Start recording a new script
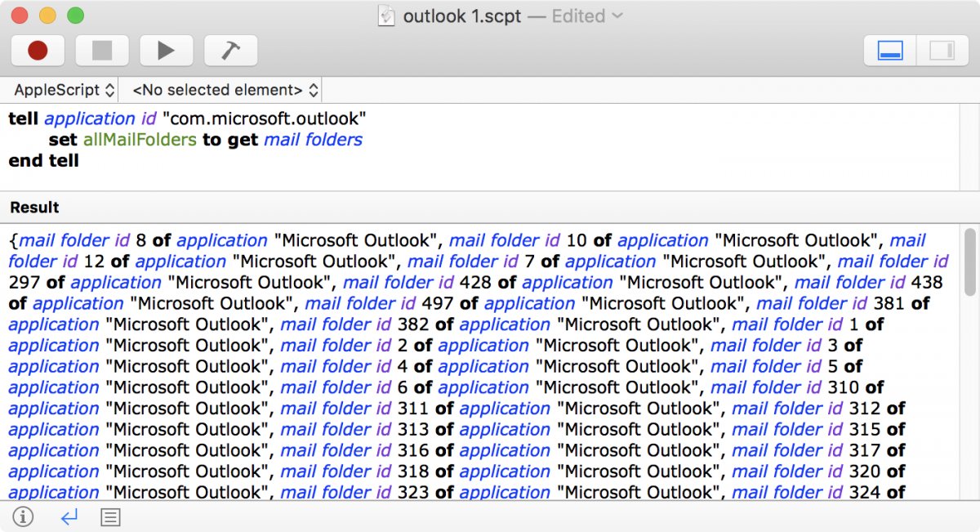The width and height of the screenshot is (980, 532). click(36, 50)
